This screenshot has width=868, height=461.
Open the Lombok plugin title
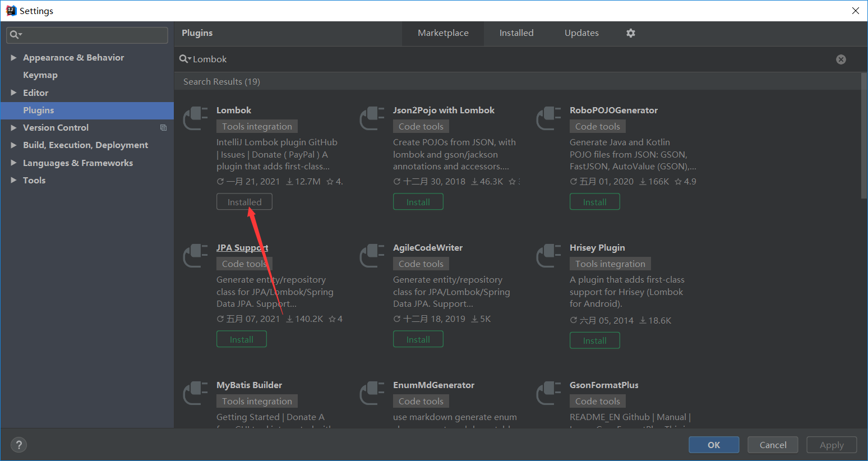pos(234,110)
